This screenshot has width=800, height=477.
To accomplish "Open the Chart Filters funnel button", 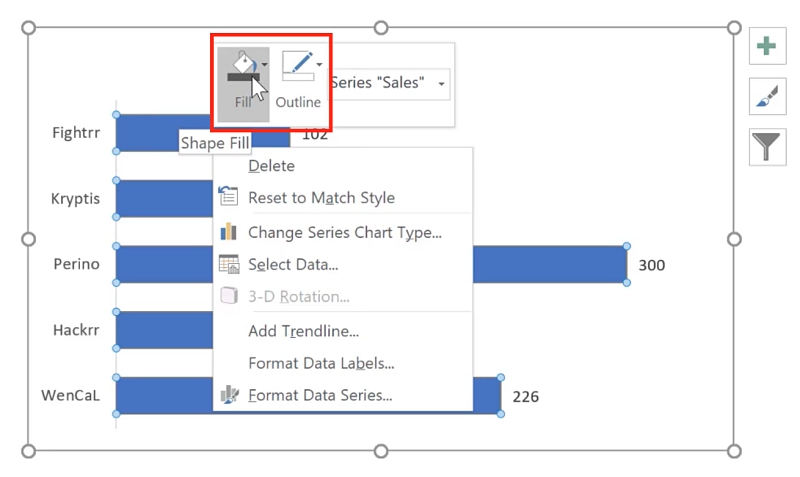I will click(767, 147).
